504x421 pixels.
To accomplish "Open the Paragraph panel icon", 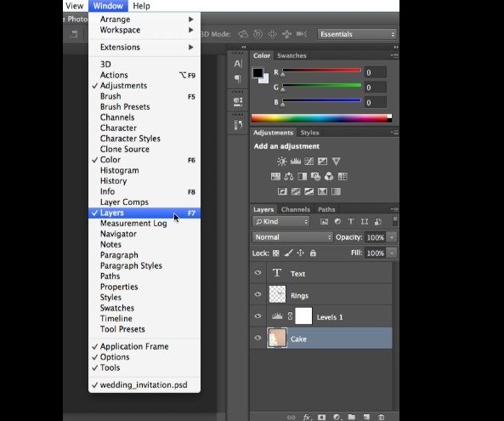I will (237, 78).
